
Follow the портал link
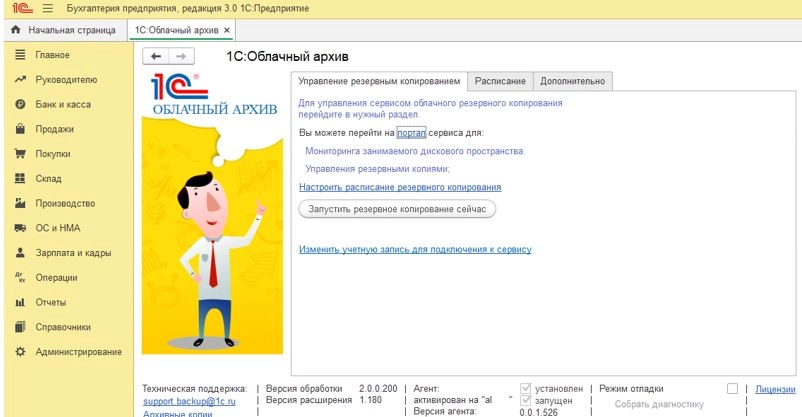click(x=411, y=133)
